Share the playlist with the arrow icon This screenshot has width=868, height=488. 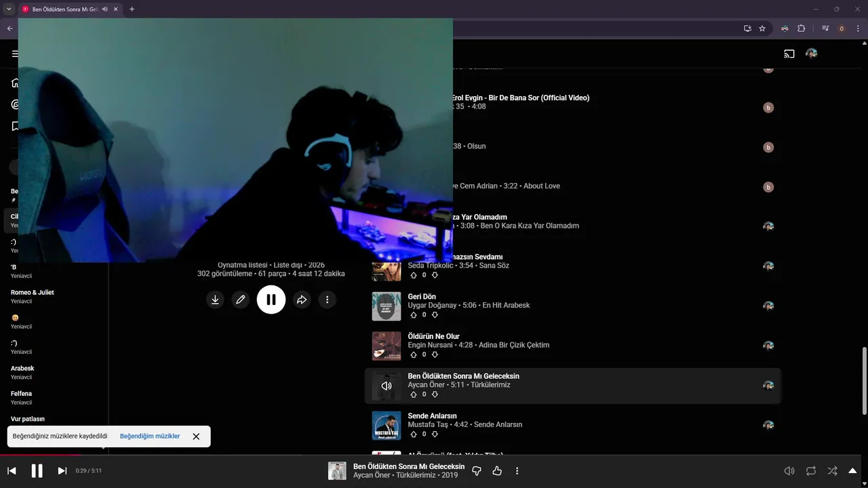tap(302, 299)
